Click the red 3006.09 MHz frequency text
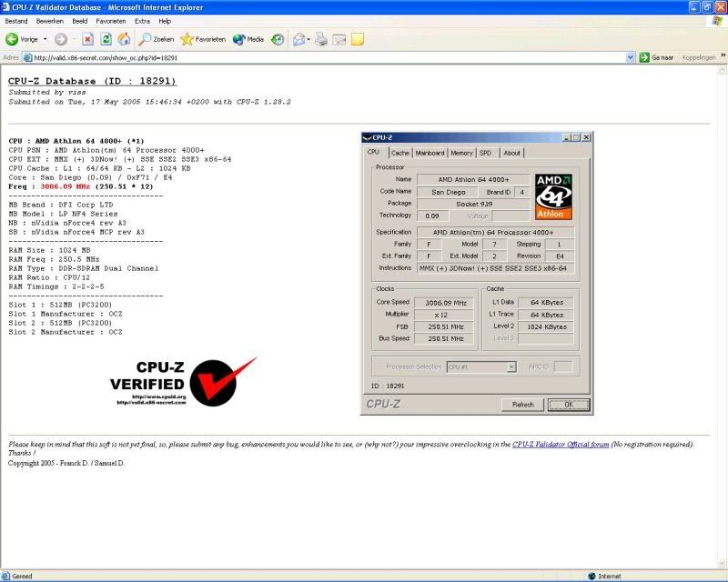Screen dimensions: 728x582 point(65,186)
